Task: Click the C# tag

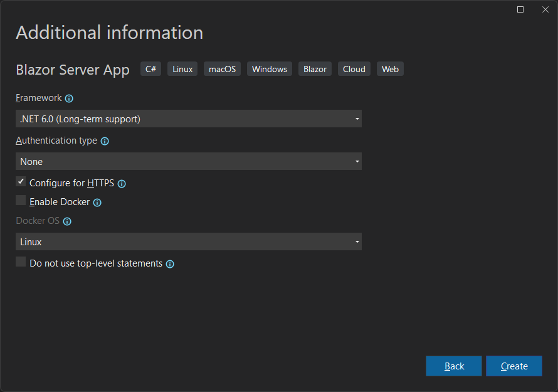Action: [x=151, y=69]
